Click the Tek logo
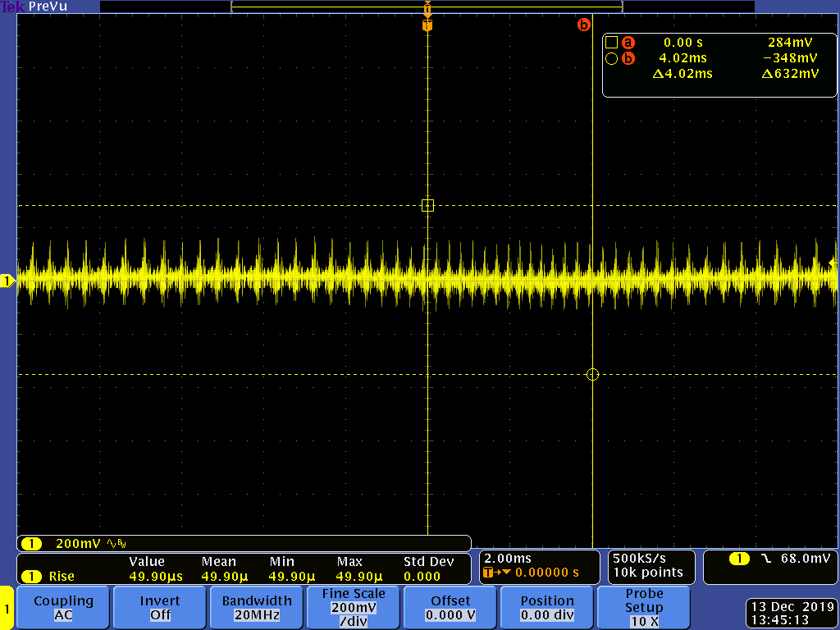The width and height of the screenshot is (840, 630). pyautogui.click(x=12, y=7)
